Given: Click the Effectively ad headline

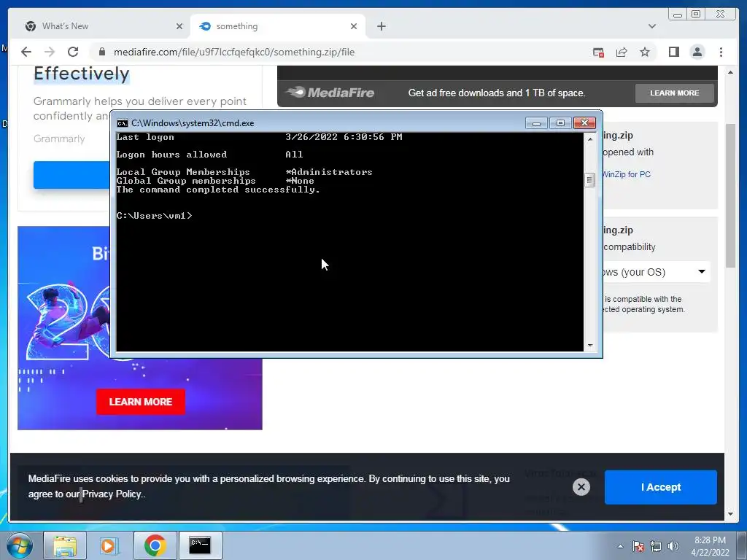Looking at the screenshot, I should point(82,74).
